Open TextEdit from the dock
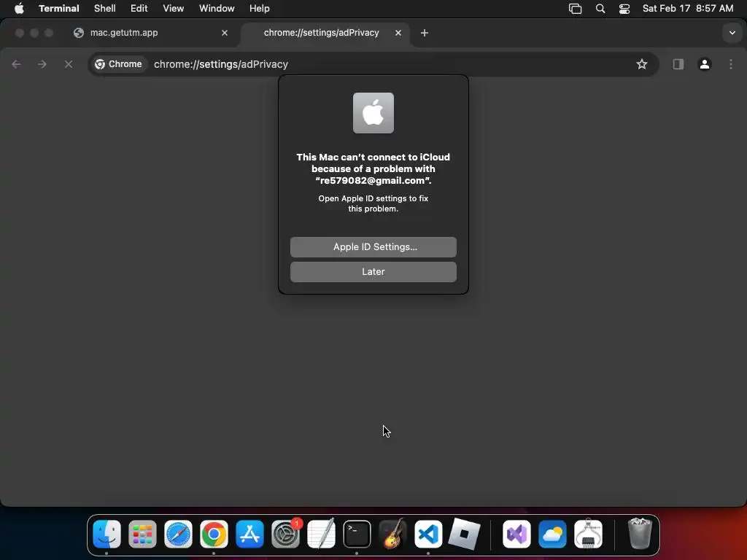 pyautogui.click(x=321, y=534)
